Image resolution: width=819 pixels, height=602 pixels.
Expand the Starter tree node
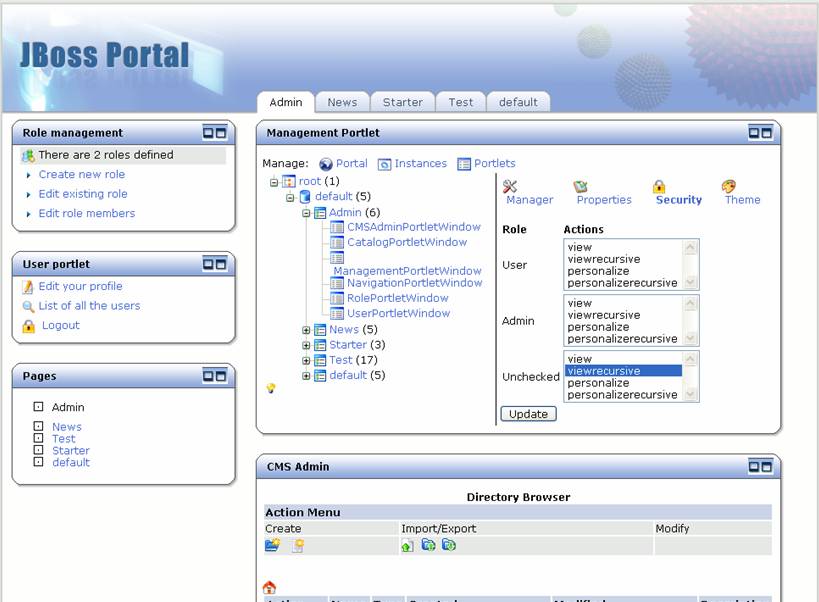click(x=306, y=345)
